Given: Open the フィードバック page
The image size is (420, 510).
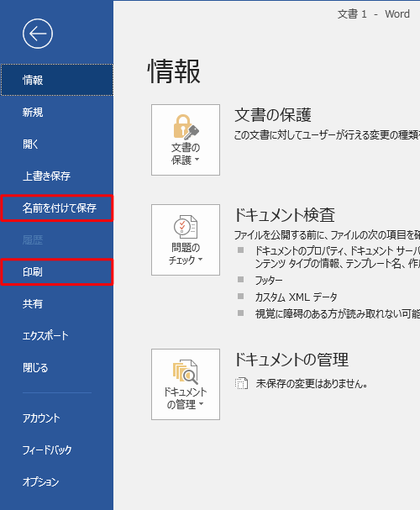Looking at the screenshot, I should [57, 450].
